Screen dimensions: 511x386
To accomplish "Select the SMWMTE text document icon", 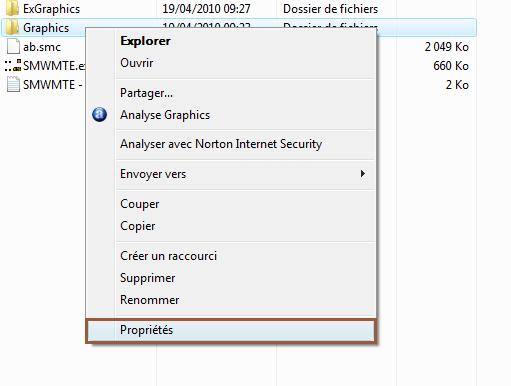I will click(x=13, y=85).
